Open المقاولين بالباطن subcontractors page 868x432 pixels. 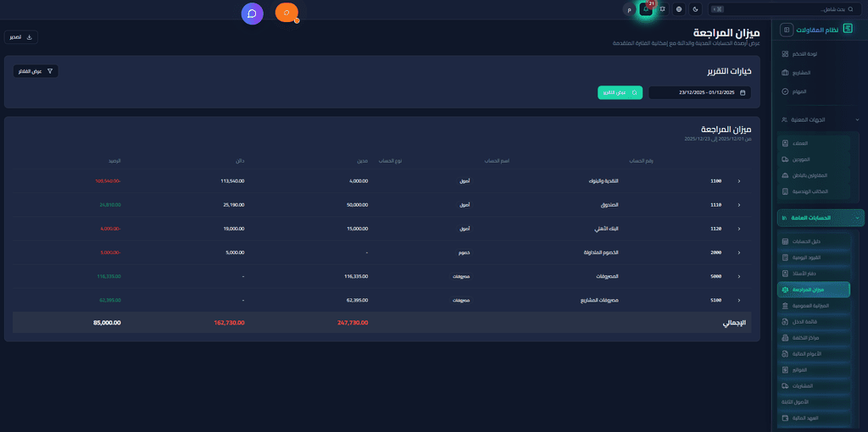(814, 176)
